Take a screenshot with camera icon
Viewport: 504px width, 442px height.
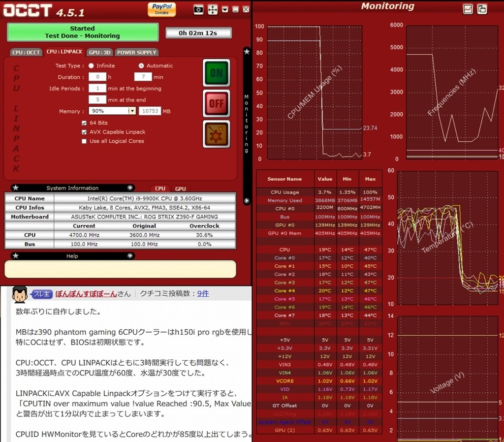click(x=199, y=10)
